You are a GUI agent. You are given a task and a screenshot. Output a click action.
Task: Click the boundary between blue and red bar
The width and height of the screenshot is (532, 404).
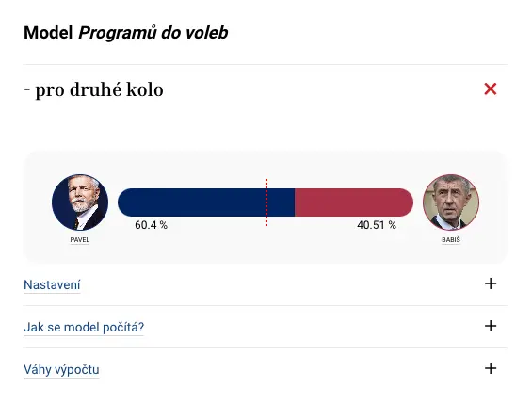pyautogui.click(x=295, y=202)
